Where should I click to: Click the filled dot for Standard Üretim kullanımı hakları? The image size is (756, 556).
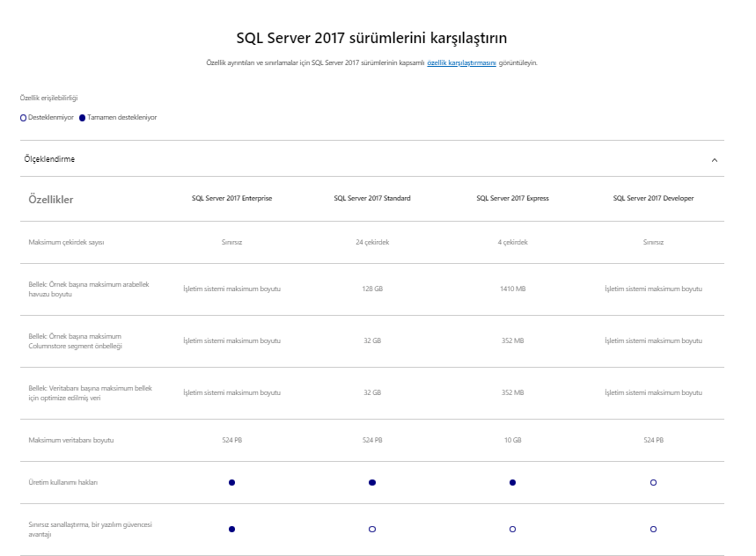pyautogui.click(x=372, y=482)
